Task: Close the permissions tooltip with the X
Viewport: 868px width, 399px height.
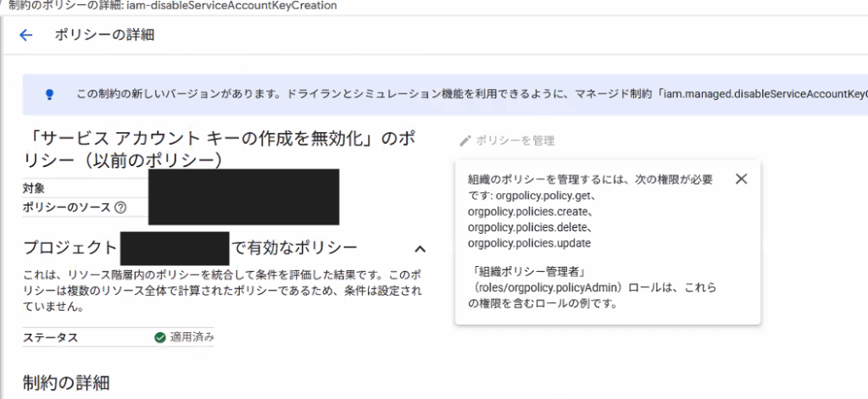Action: [741, 179]
